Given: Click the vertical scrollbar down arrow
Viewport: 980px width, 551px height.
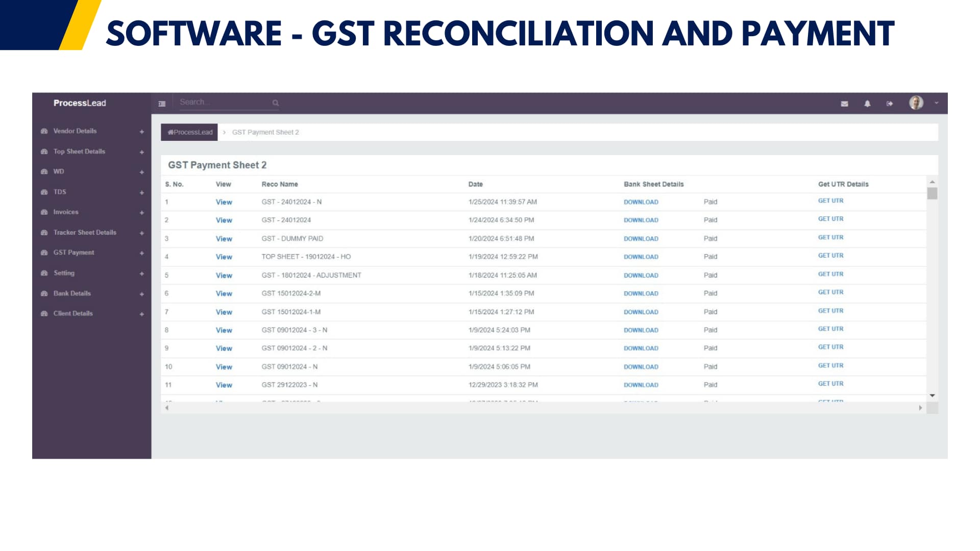Looking at the screenshot, I should (x=932, y=396).
